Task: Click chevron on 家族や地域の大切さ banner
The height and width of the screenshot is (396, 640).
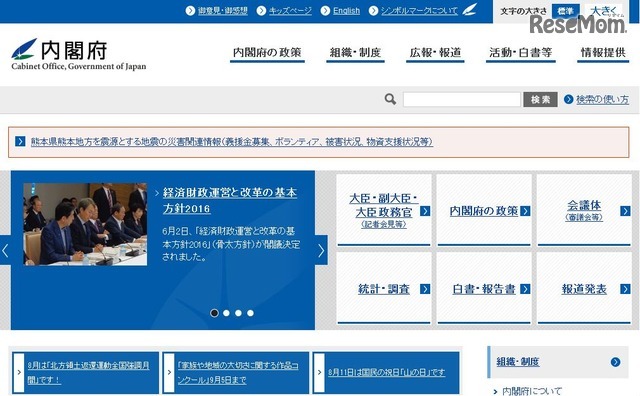Action: pyautogui.click(x=169, y=372)
